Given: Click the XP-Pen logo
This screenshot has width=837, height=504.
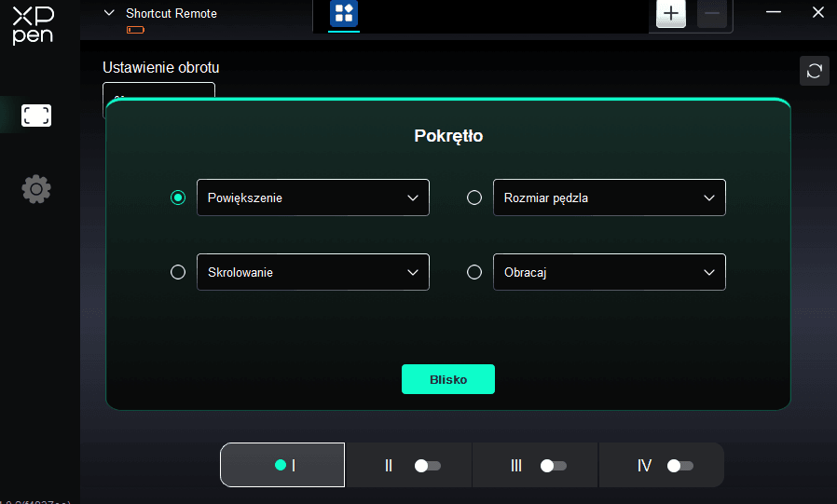Looking at the screenshot, I should tap(33, 24).
